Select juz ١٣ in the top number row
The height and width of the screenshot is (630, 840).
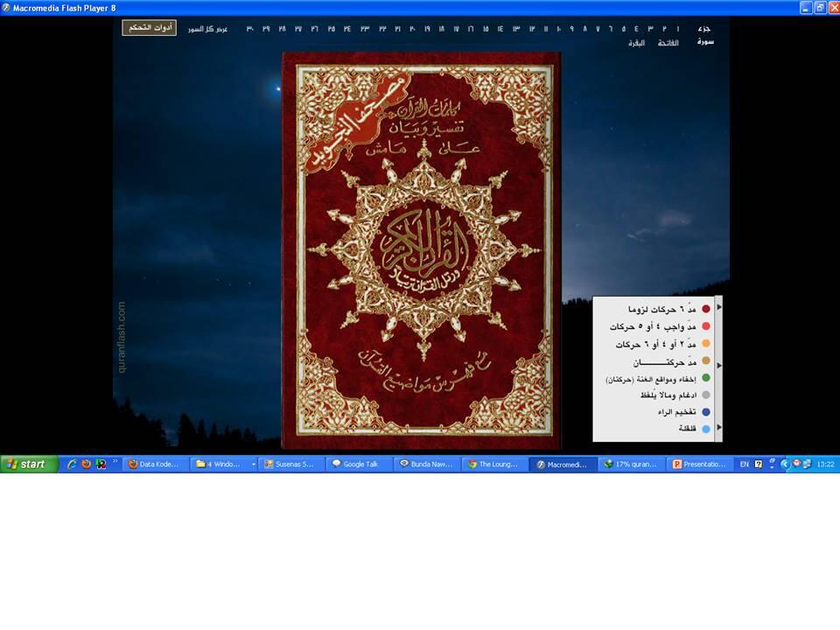515,29
